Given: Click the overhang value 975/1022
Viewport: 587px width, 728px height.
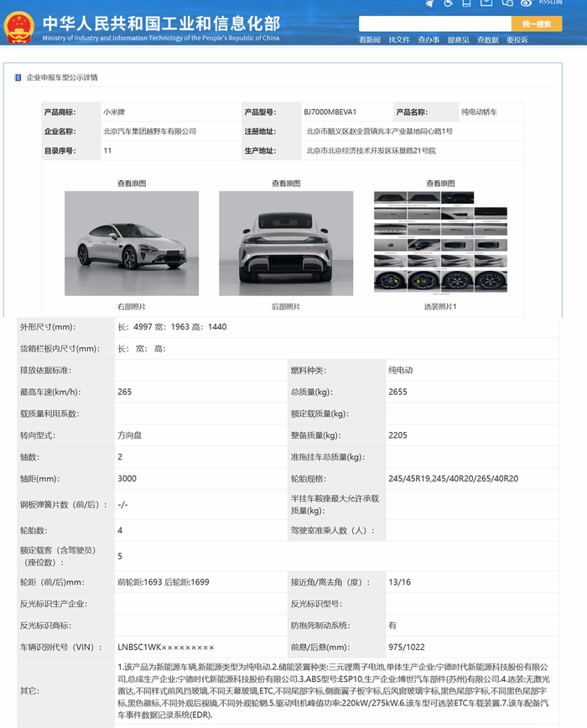Looking at the screenshot, I should [407, 647].
